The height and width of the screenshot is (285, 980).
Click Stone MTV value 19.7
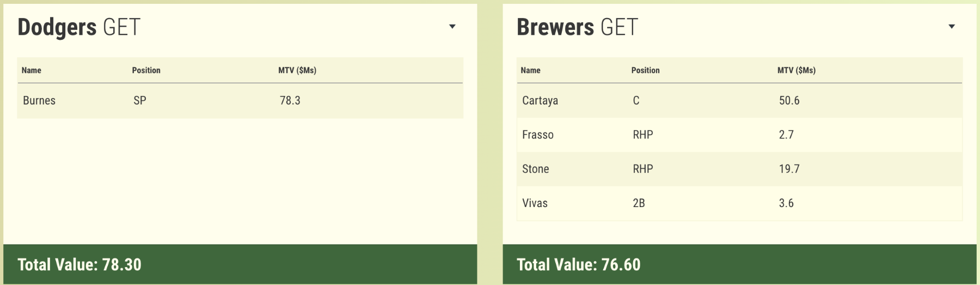[x=789, y=169]
